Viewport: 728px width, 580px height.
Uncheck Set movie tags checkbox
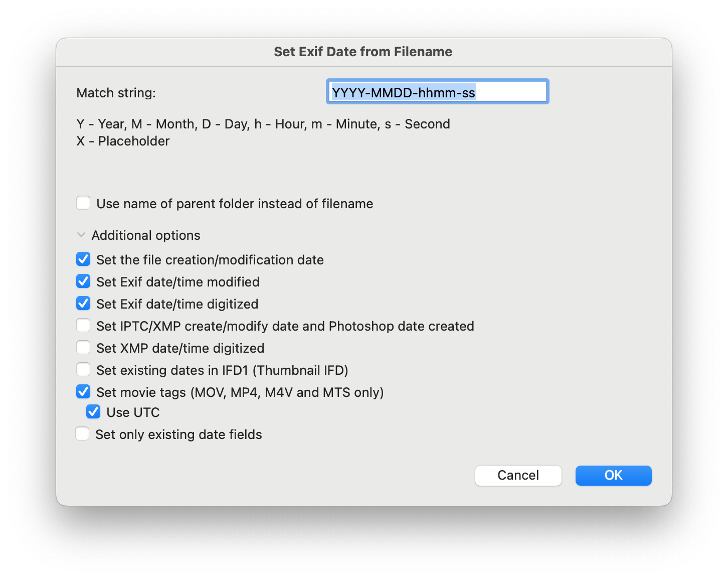(x=83, y=392)
